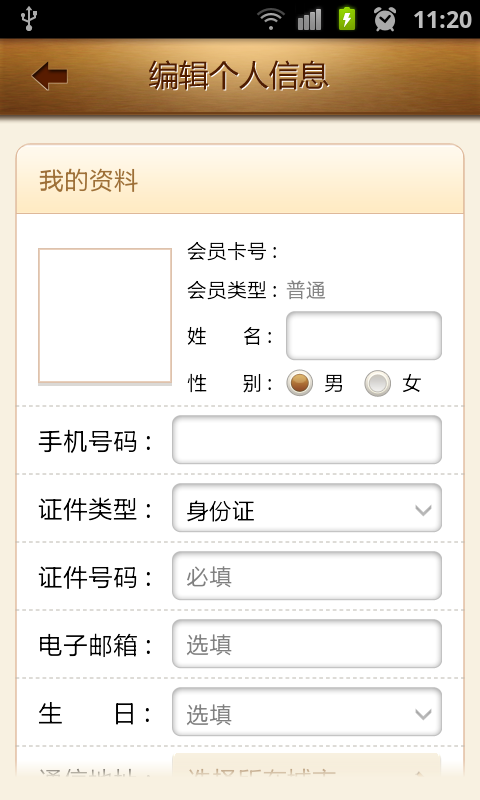480x800 pixels.
Task: Open the 通信地址 city selector
Action: coord(307,766)
